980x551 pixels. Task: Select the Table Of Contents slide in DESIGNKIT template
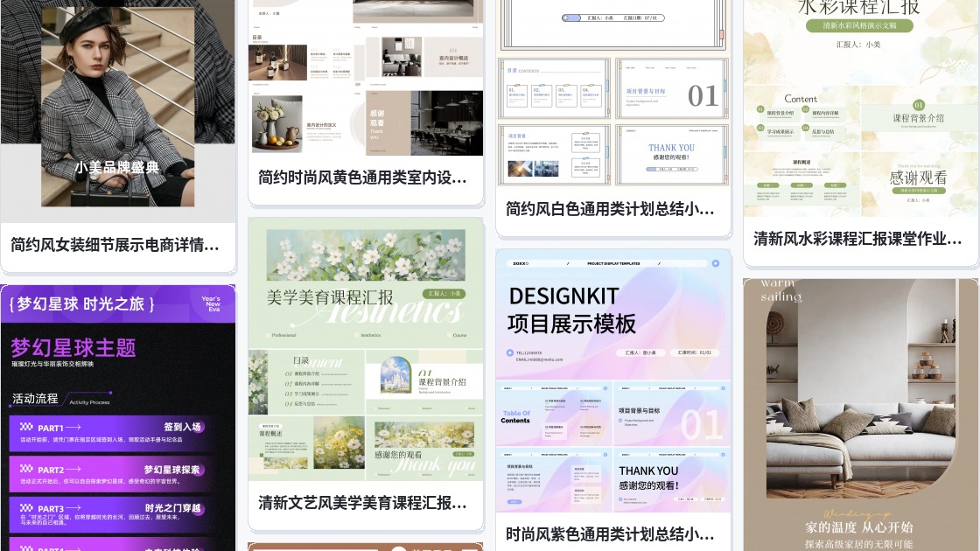(x=554, y=414)
